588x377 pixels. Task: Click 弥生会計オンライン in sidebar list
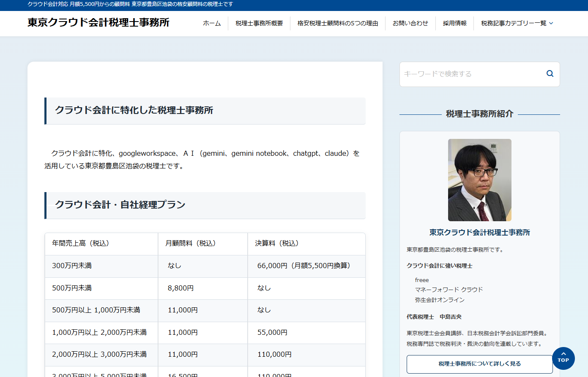pyautogui.click(x=440, y=300)
